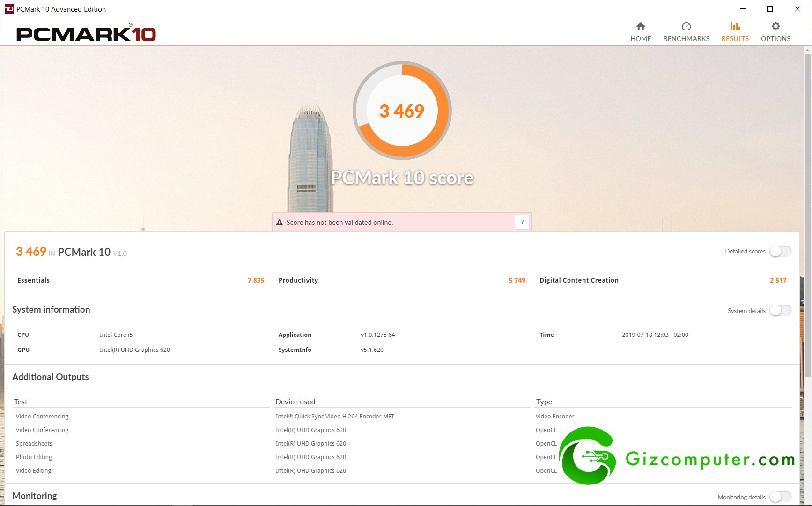Viewport: 812px width, 506px height.
Task: Enable the System details toggle
Action: pyautogui.click(x=780, y=311)
